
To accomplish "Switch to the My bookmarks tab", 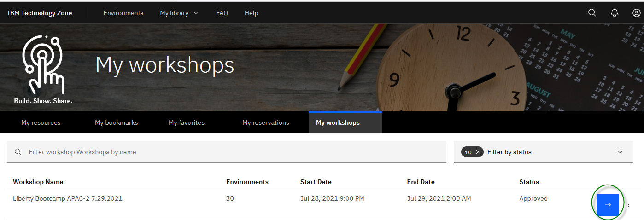I will [x=117, y=122].
